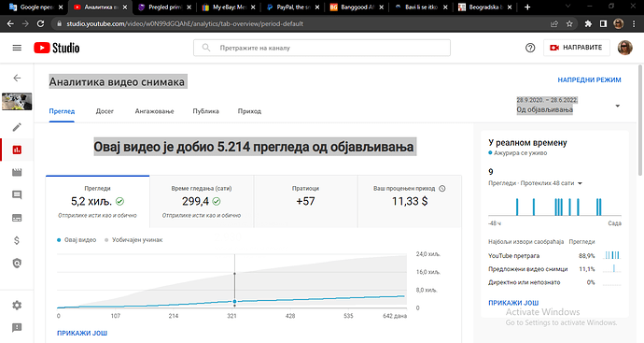Switch to the Приход tab
This screenshot has width=644, height=343.
pos(249,111)
